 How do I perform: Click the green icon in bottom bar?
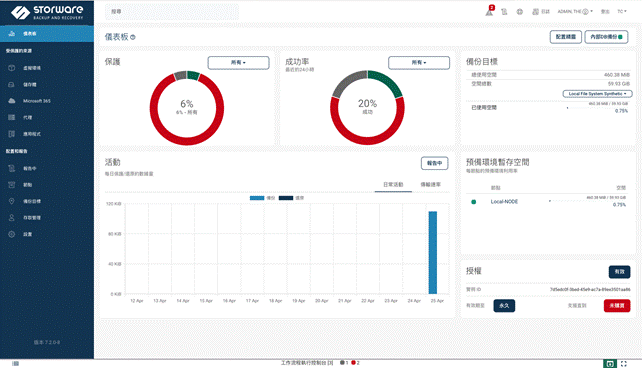(x=610, y=363)
